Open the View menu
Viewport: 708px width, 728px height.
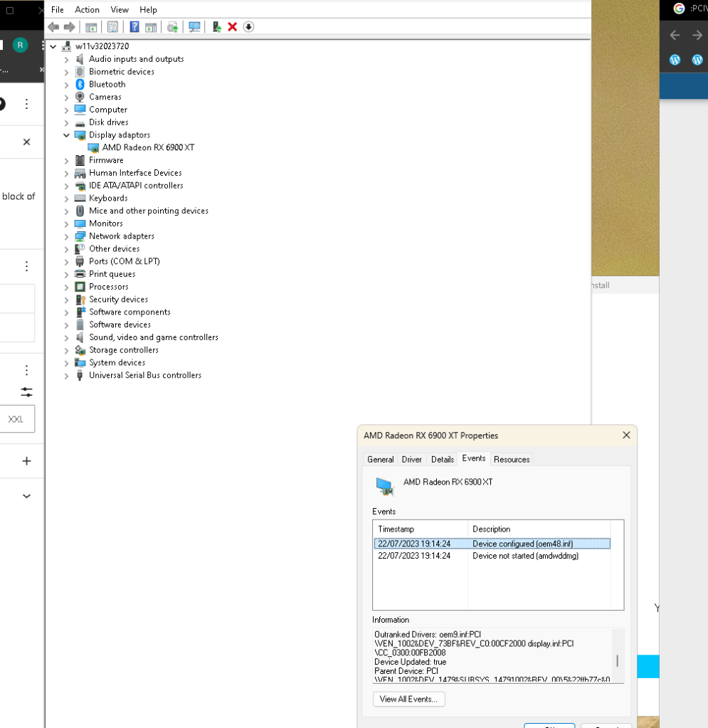point(120,9)
